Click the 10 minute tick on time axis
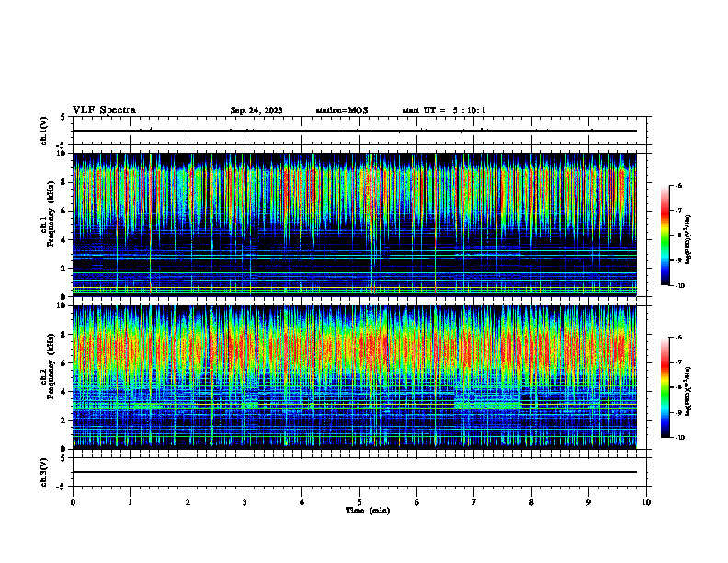 (x=646, y=502)
